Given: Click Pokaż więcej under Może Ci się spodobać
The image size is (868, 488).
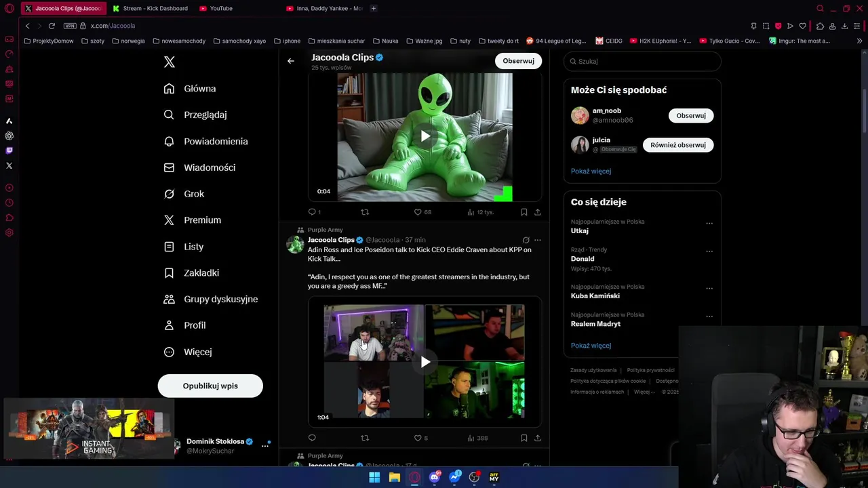Looking at the screenshot, I should pyautogui.click(x=591, y=171).
